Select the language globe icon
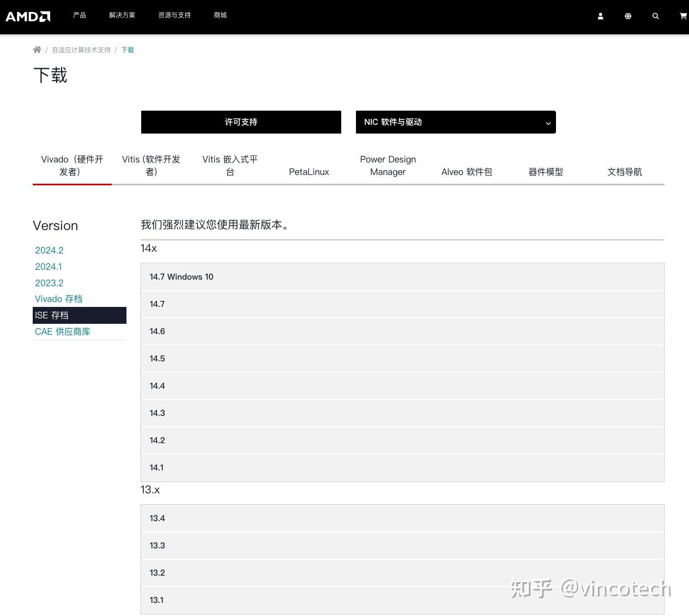The height and width of the screenshot is (616, 689). point(628,16)
